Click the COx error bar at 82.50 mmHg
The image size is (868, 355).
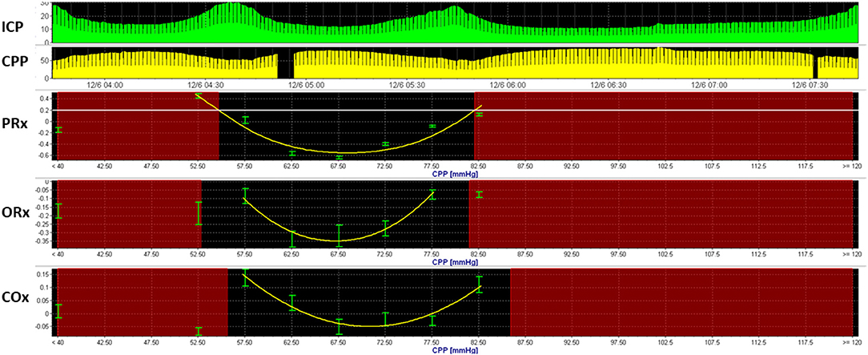(x=480, y=284)
